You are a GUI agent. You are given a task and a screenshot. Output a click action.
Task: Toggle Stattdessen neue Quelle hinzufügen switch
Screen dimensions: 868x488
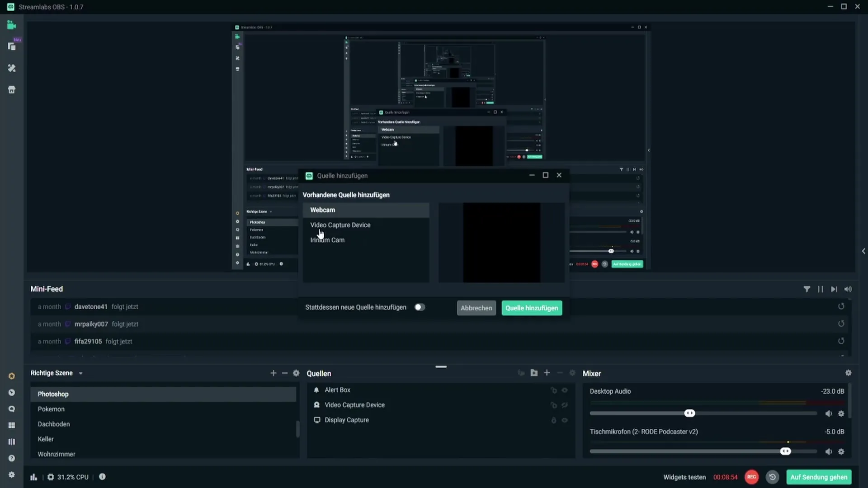(x=420, y=307)
